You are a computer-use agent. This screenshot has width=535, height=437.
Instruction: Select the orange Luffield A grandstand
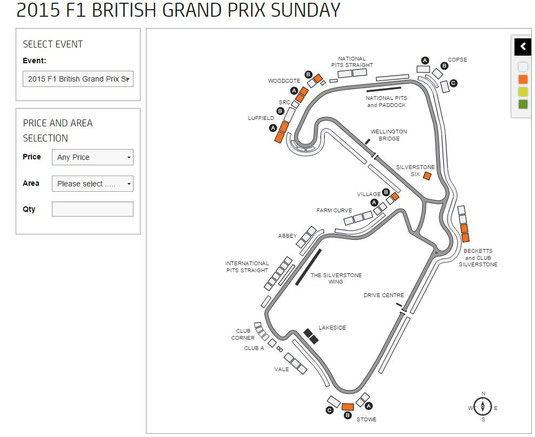coord(281,132)
